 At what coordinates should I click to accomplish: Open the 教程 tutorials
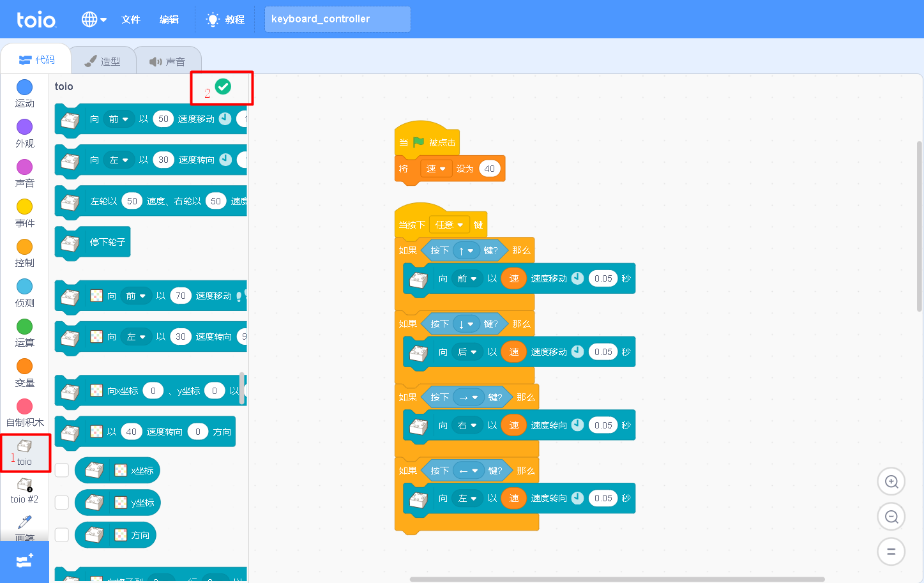tap(225, 19)
